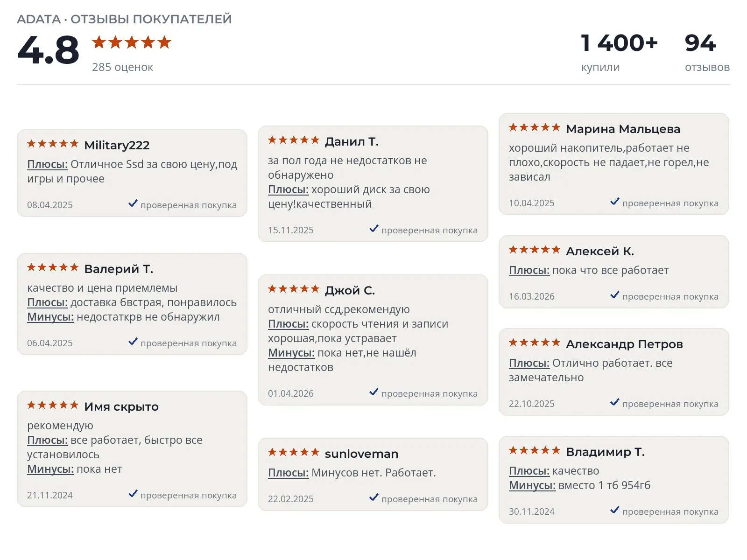The height and width of the screenshot is (560, 747).
Task: Open reviewer name sunloveman
Action: [361, 454]
